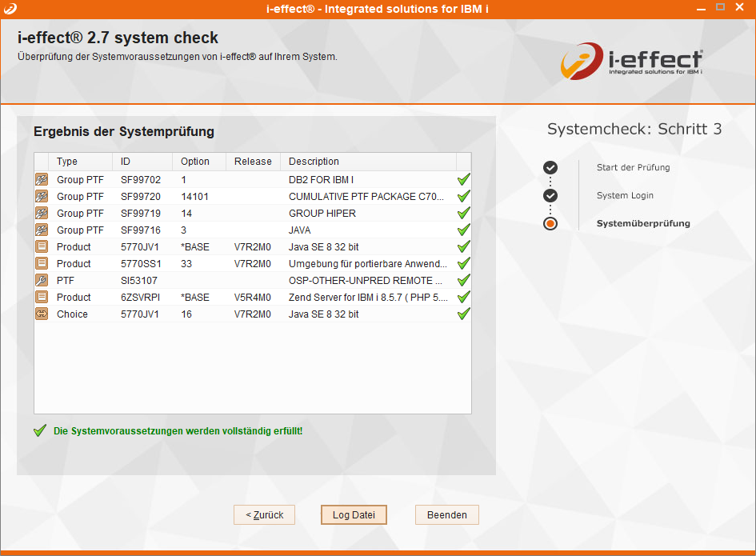The image size is (756, 556).
Task: Click green checkmark of DB2 FOR IBM I row
Action: pos(463,180)
